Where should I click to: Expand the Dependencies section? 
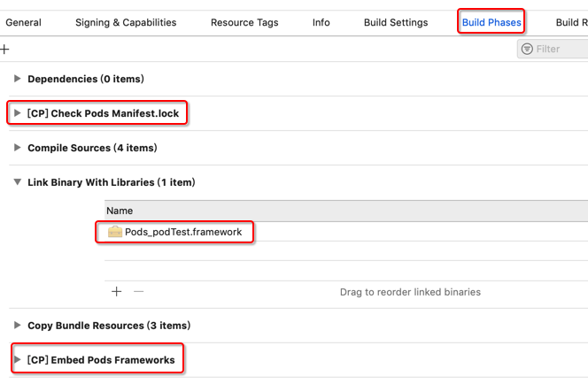click(18, 79)
